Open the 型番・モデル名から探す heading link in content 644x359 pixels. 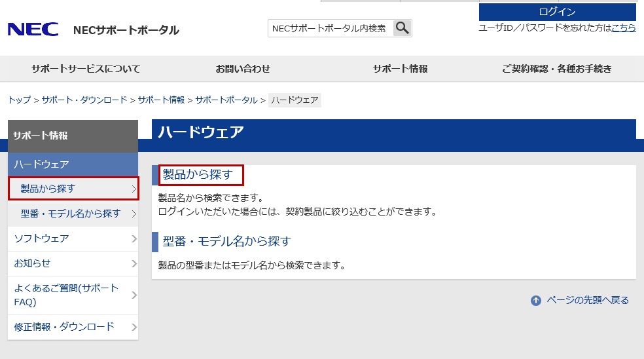point(226,241)
